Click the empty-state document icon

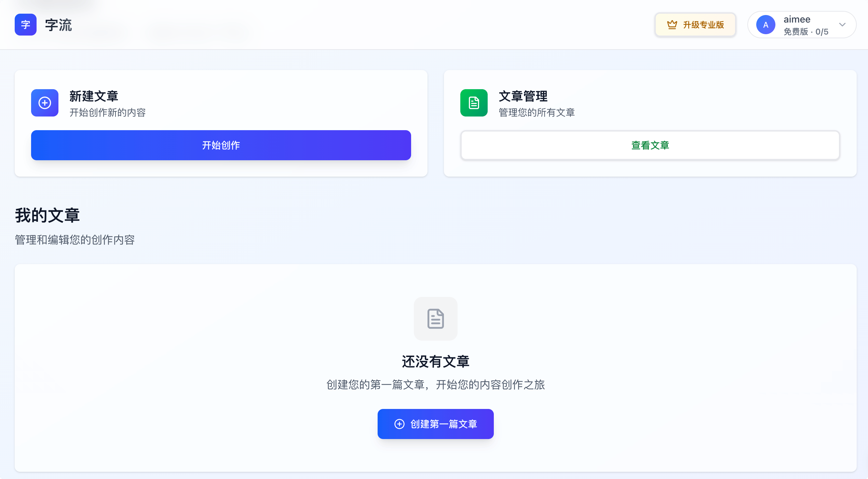point(435,319)
